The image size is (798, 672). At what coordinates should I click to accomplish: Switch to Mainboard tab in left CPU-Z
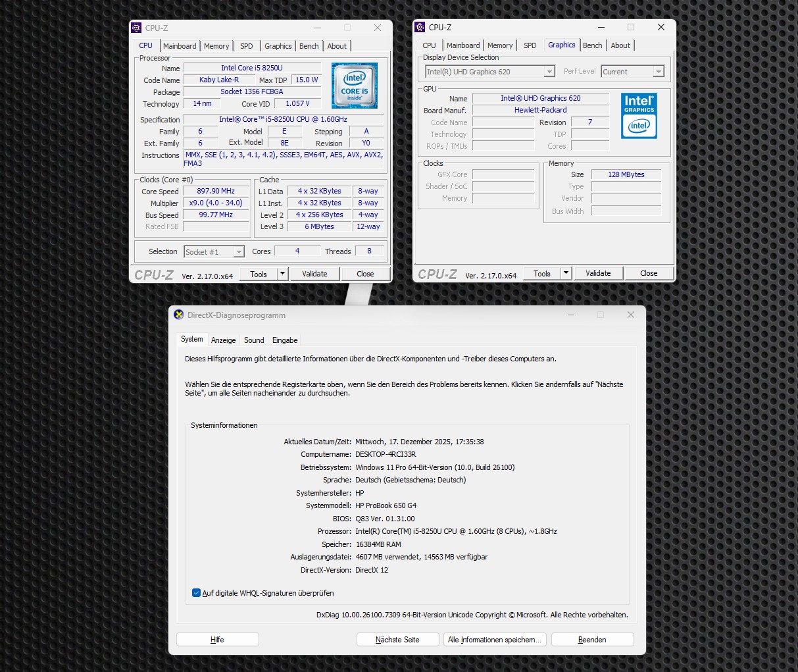(180, 46)
